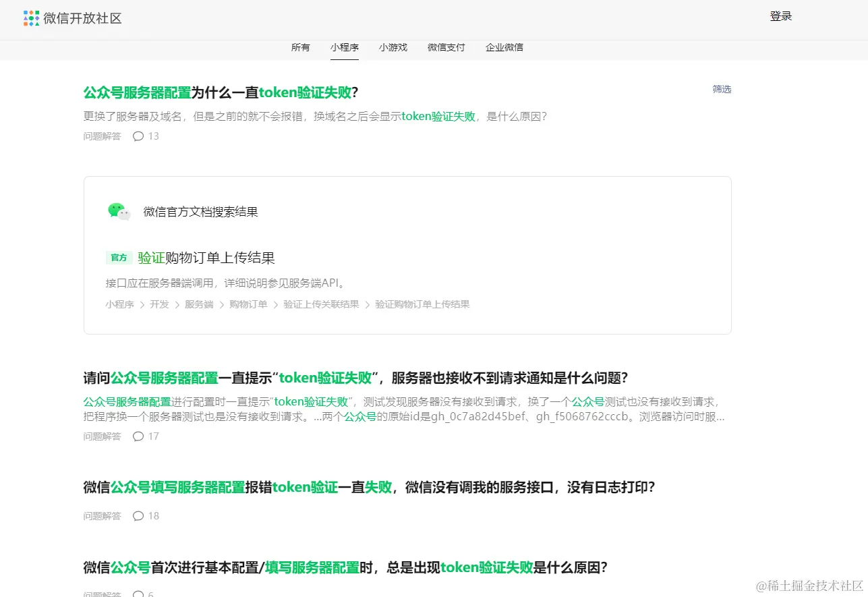Open official doc 验证购物订单上传结果 title
The height and width of the screenshot is (597, 868).
[206, 258]
